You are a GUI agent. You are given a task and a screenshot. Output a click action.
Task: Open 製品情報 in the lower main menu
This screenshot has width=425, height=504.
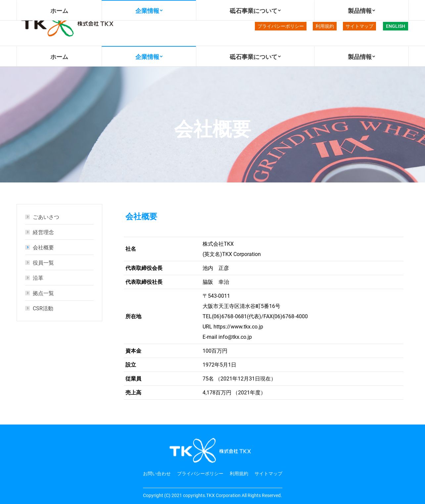361,57
